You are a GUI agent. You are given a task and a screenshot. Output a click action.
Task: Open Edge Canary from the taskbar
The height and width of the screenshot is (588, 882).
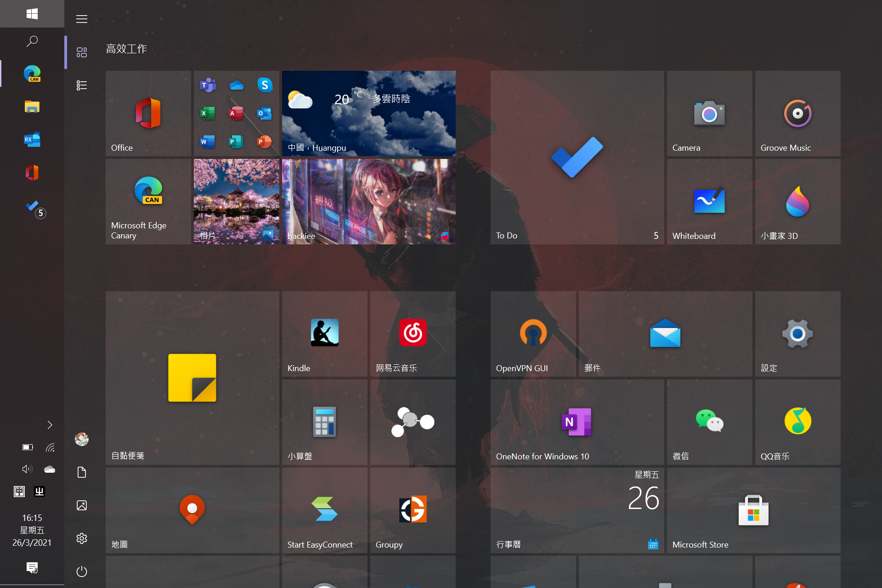pyautogui.click(x=32, y=73)
